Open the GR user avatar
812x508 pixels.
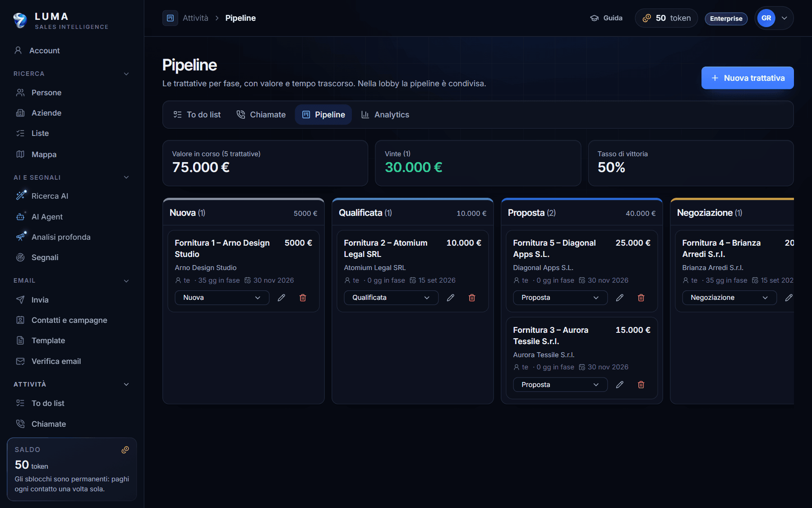point(766,18)
